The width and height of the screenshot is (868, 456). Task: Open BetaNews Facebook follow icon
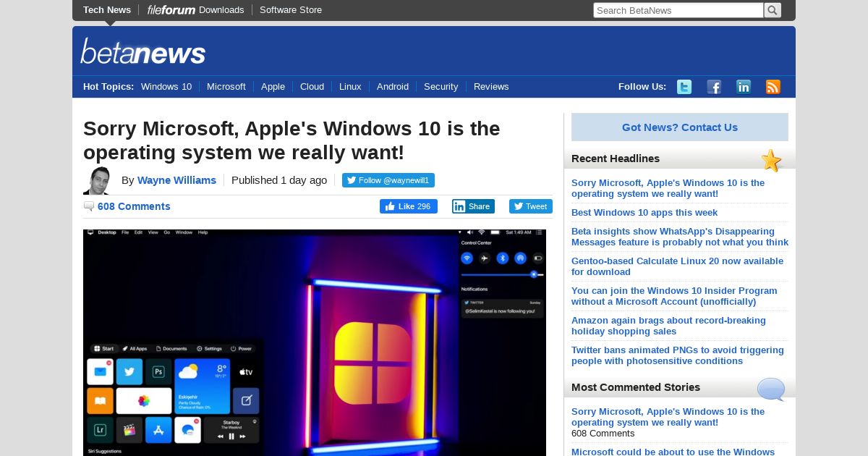coord(714,87)
